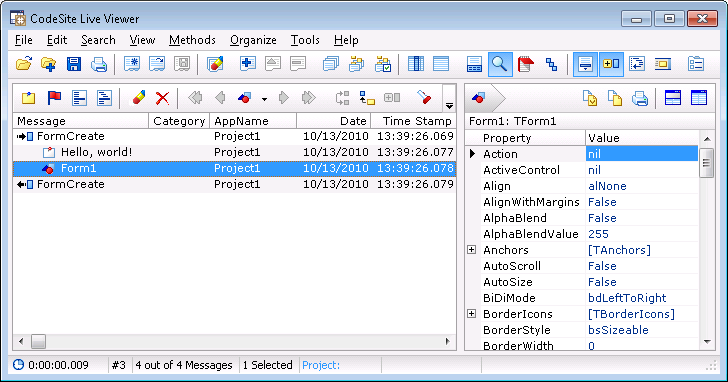Click the red flashlight icon
The image size is (728, 382).
pyautogui.click(x=423, y=97)
